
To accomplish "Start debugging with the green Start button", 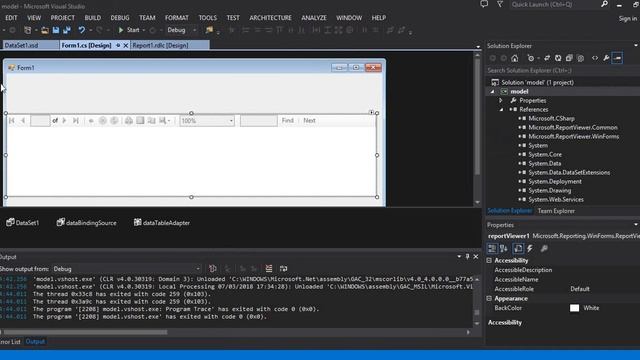I will click(129, 30).
